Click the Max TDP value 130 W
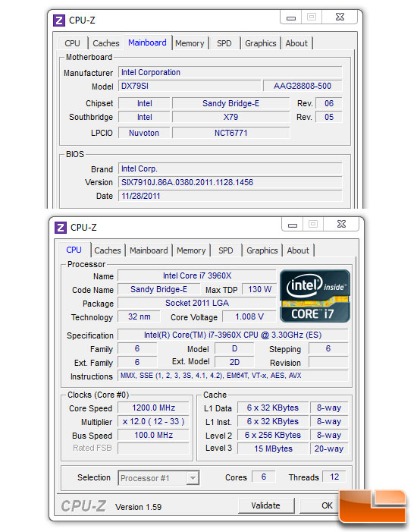The image size is (417, 532). pos(259,289)
